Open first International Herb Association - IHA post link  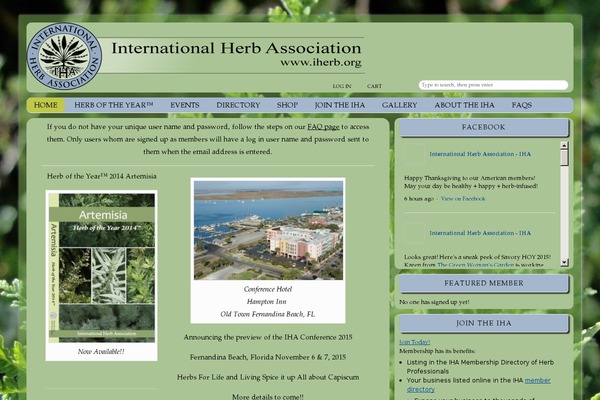(x=480, y=154)
